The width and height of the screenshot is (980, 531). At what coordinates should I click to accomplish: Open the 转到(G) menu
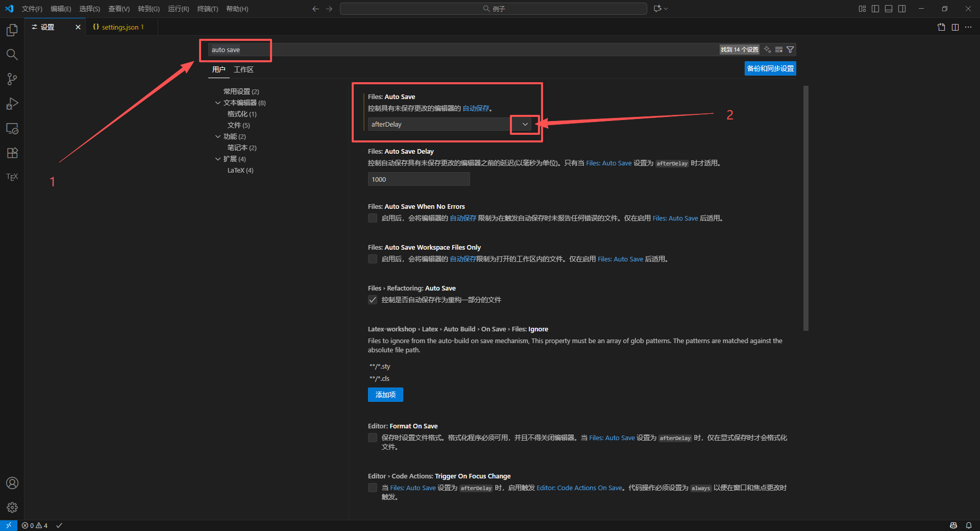tap(149, 9)
